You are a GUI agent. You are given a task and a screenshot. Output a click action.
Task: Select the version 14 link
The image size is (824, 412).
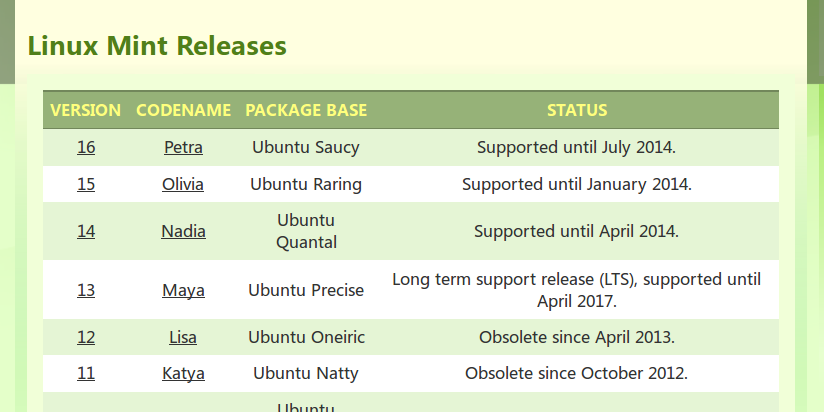pyautogui.click(x=86, y=231)
